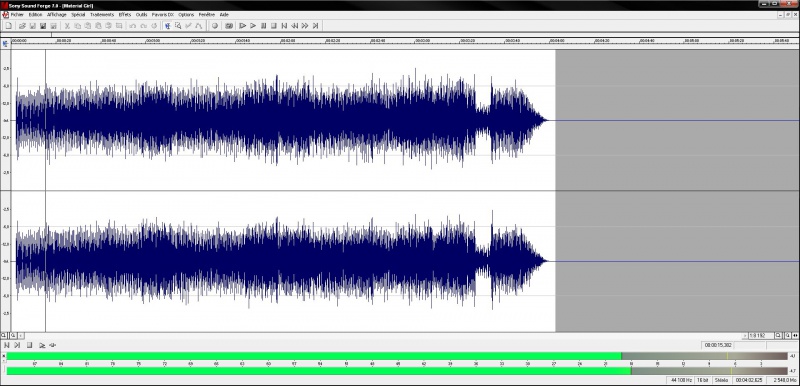Click the zoom ratio 1:8,192 field
The height and width of the screenshot is (386, 800).
click(x=761, y=336)
